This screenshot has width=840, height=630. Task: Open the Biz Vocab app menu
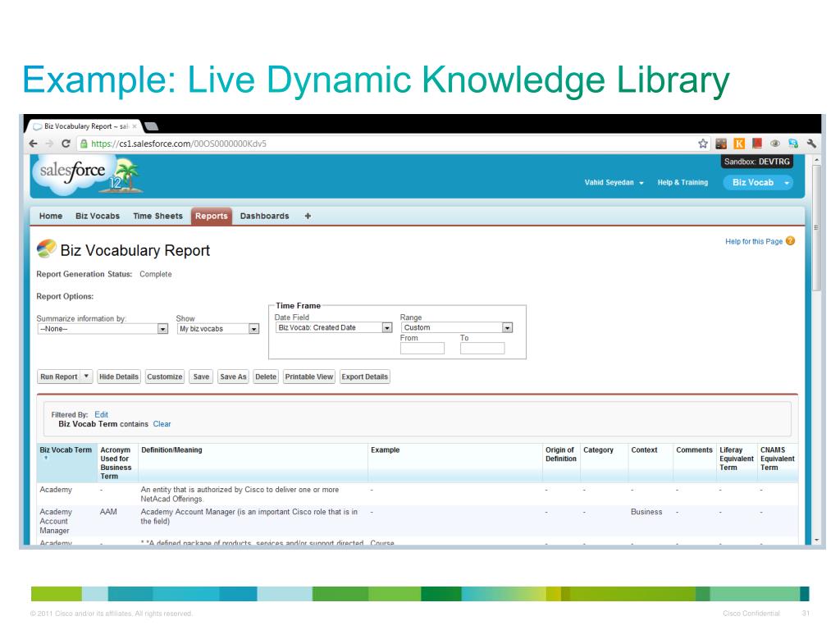click(757, 183)
